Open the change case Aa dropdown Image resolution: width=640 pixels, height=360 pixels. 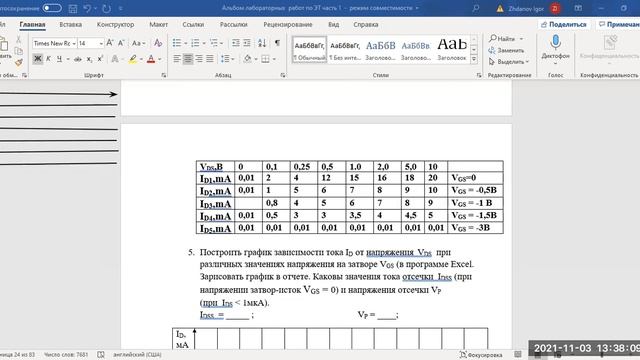point(138,43)
